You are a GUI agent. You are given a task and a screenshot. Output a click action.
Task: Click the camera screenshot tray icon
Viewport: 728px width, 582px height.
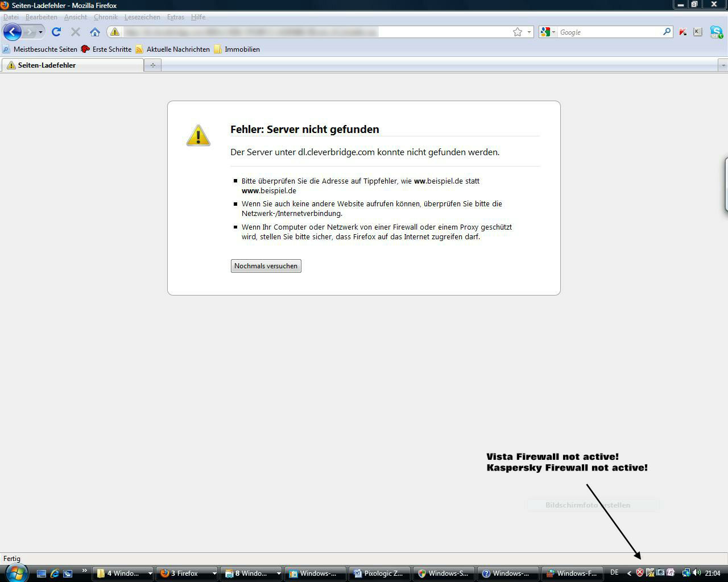660,573
